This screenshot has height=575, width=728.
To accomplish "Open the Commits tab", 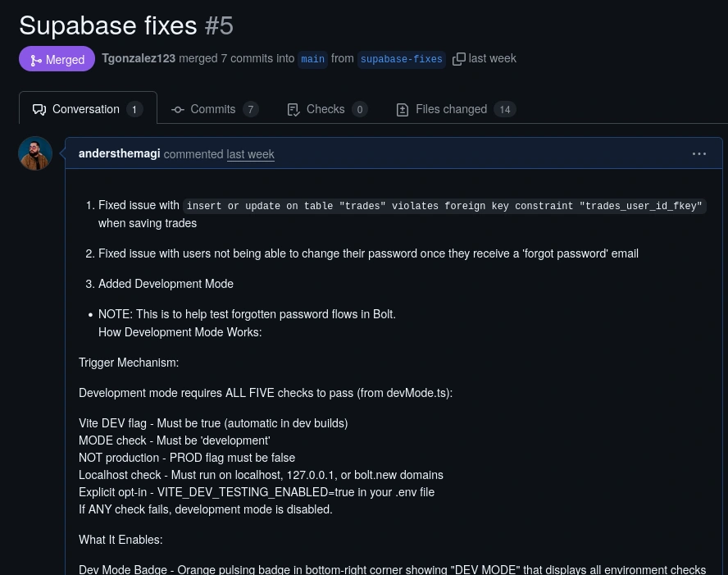I will (213, 109).
